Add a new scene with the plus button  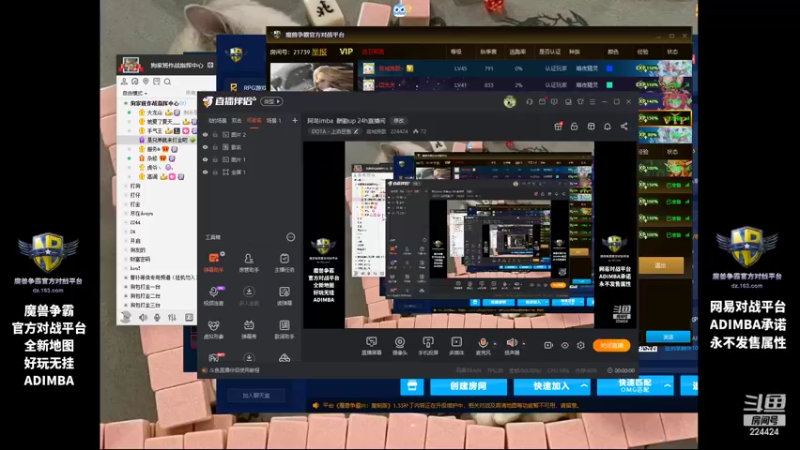click(294, 121)
